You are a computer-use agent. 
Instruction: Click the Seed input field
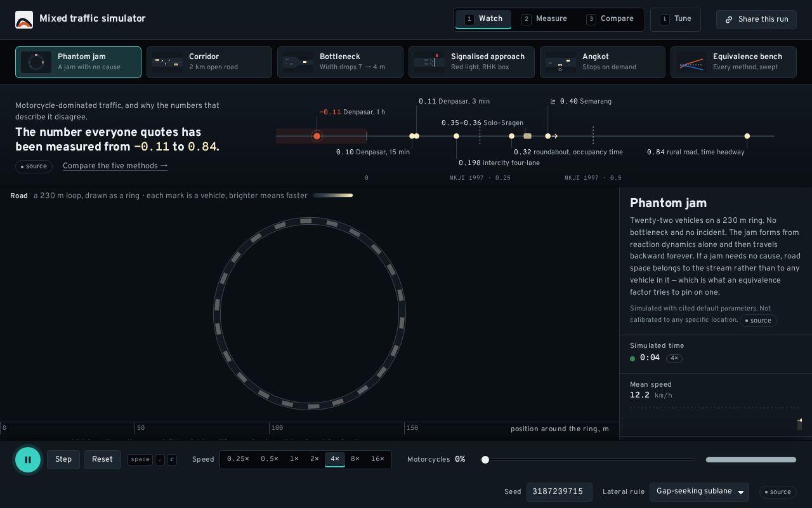coord(559,492)
